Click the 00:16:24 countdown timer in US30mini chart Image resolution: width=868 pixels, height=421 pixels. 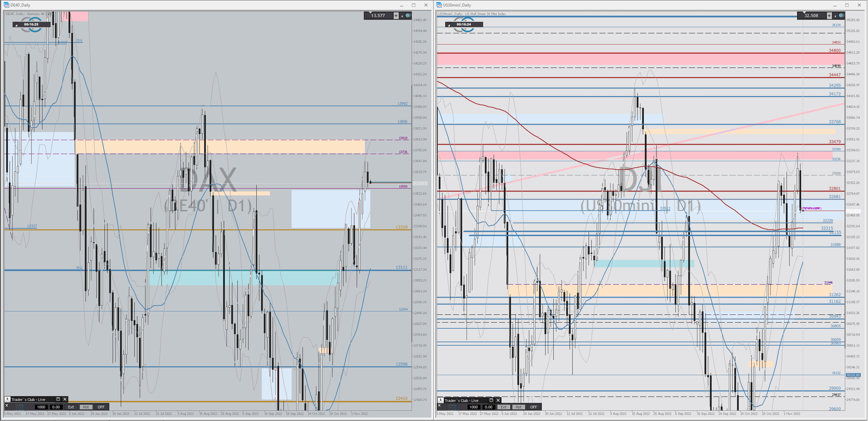[464, 24]
